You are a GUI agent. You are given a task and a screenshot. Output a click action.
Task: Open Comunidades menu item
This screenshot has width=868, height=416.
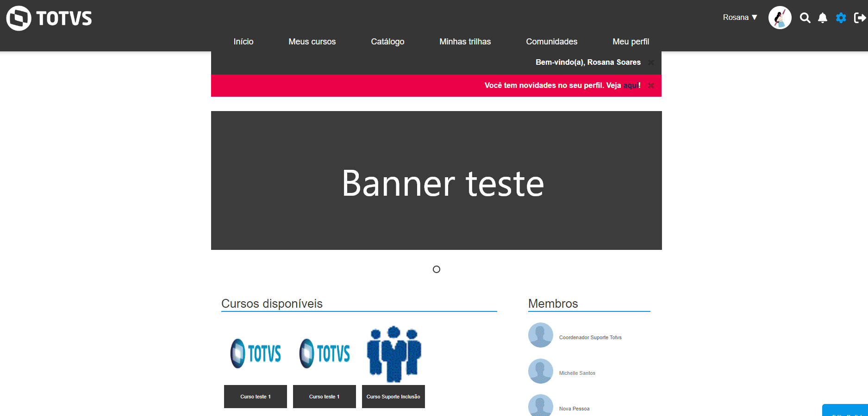click(551, 42)
